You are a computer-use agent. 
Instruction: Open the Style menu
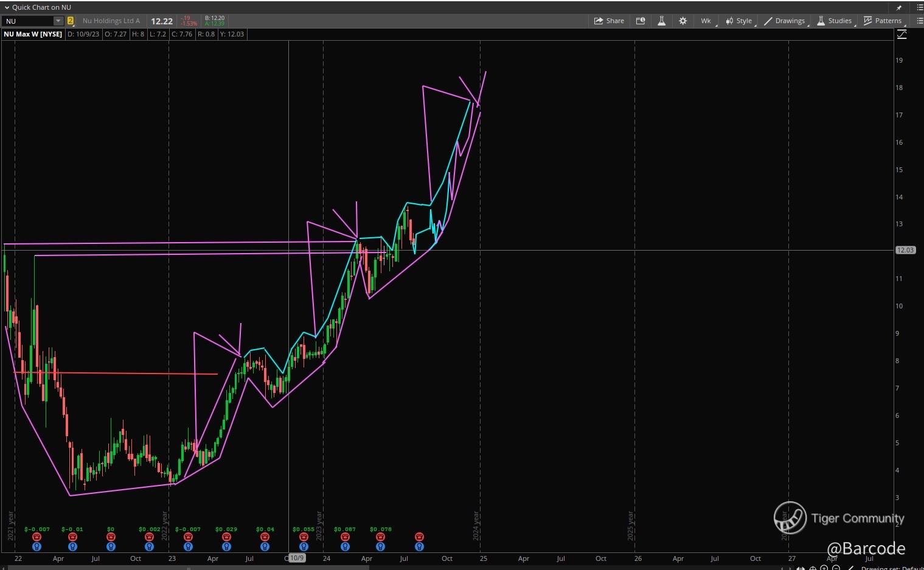[x=738, y=21]
